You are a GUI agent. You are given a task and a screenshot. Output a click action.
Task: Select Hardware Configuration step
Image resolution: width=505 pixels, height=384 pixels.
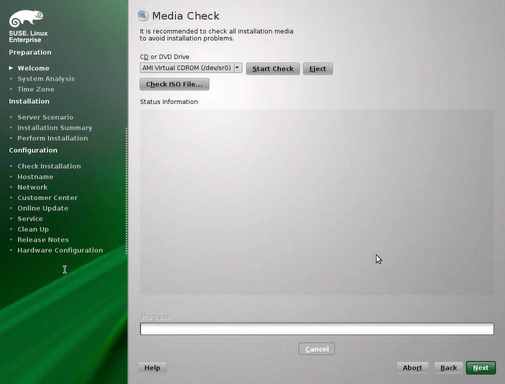60,250
